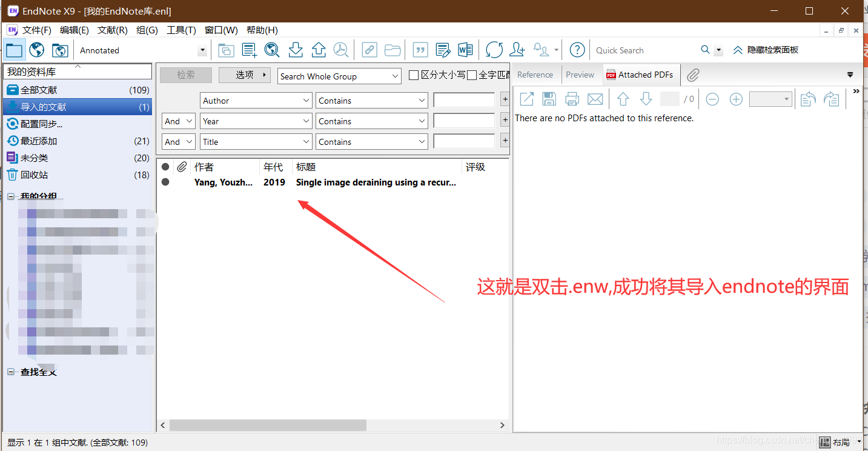Click the previous page up arrow
The image size is (868, 451).
[x=623, y=99]
